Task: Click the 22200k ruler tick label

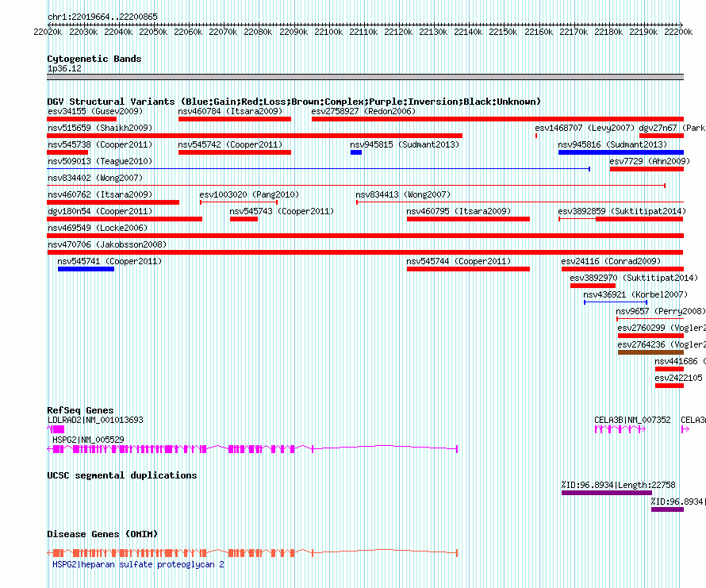Action: [678, 32]
